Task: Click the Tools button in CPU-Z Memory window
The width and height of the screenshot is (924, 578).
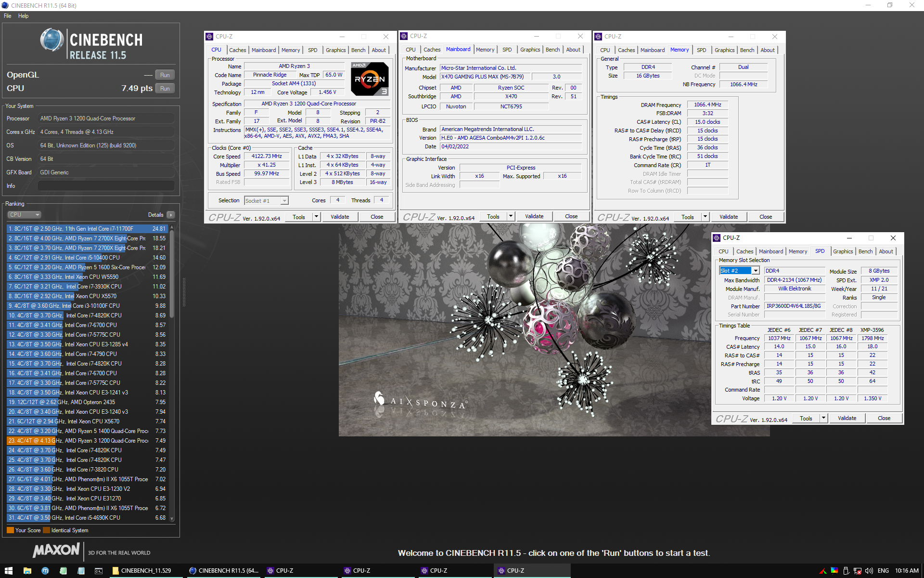Action: pyautogui.click(x=687, y=217)
